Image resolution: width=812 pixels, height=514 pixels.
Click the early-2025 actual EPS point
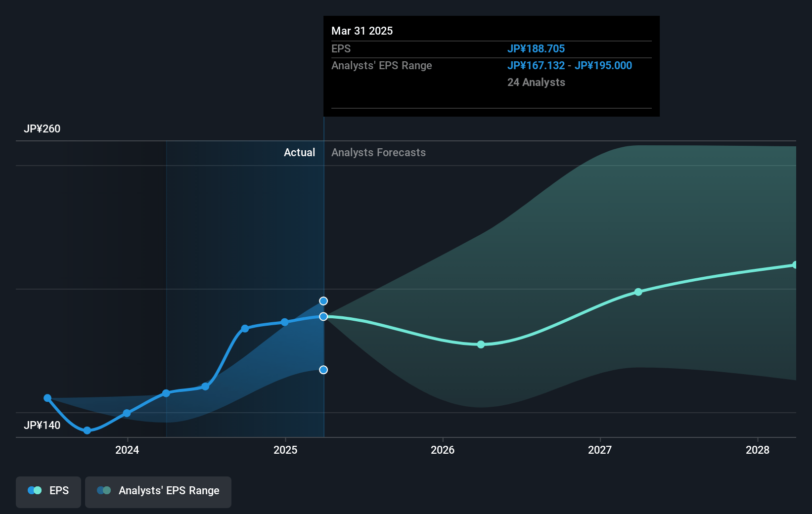(285, 322)
